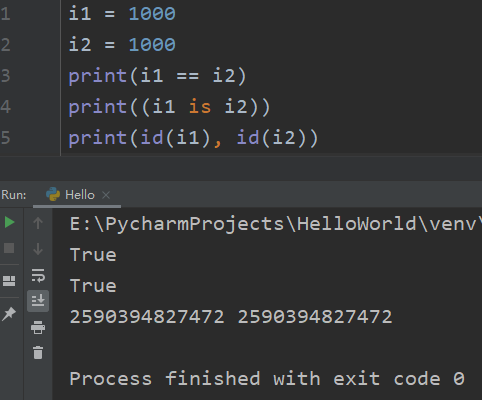Select the Hello run tab
Screen dimensions: 482x400
(x=77, y=195)
